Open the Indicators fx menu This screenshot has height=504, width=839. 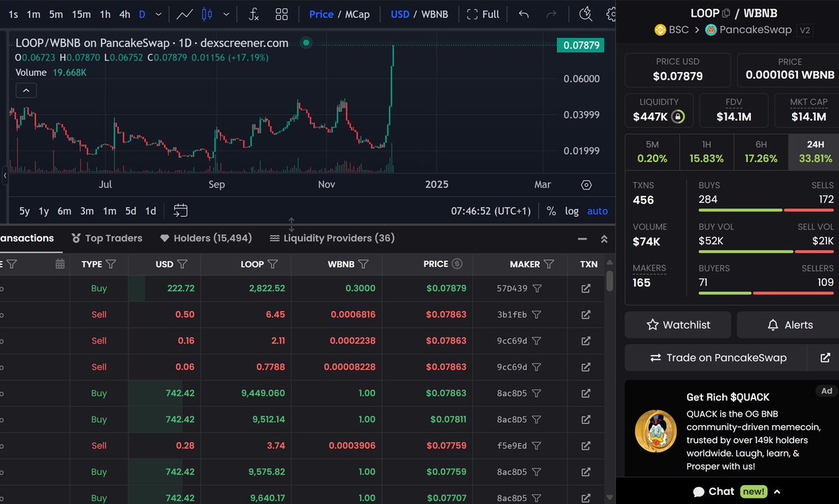pos(254,14)
